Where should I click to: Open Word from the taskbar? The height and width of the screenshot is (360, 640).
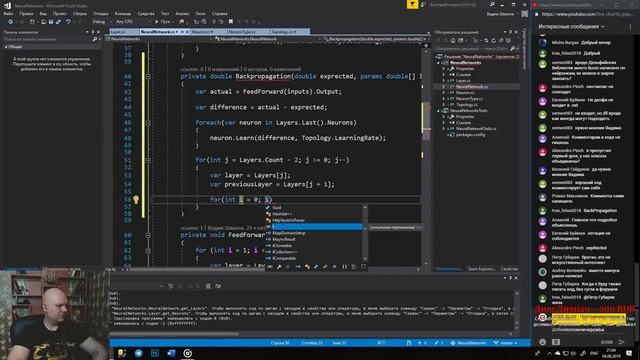pos(171,353)
